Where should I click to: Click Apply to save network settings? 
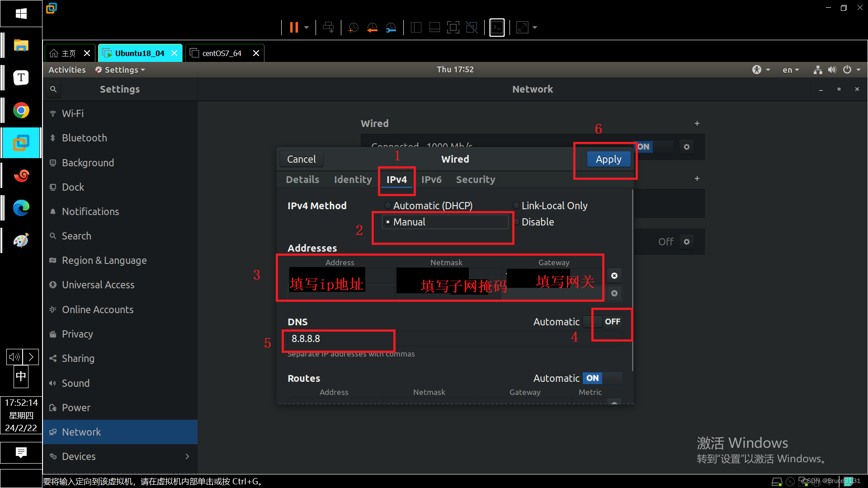(x=608, y=159)
